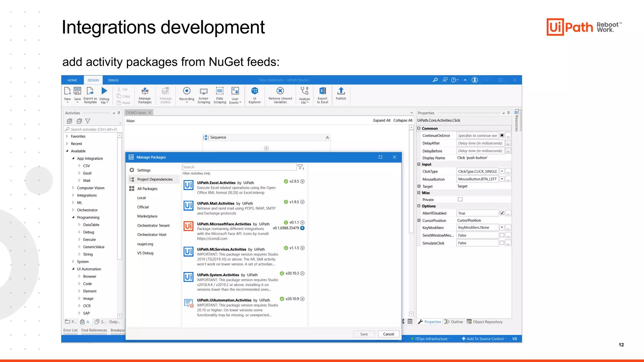Select All Packages in Manage Packages
Viewport: 644px width, 362px height.
click(147, 189)
